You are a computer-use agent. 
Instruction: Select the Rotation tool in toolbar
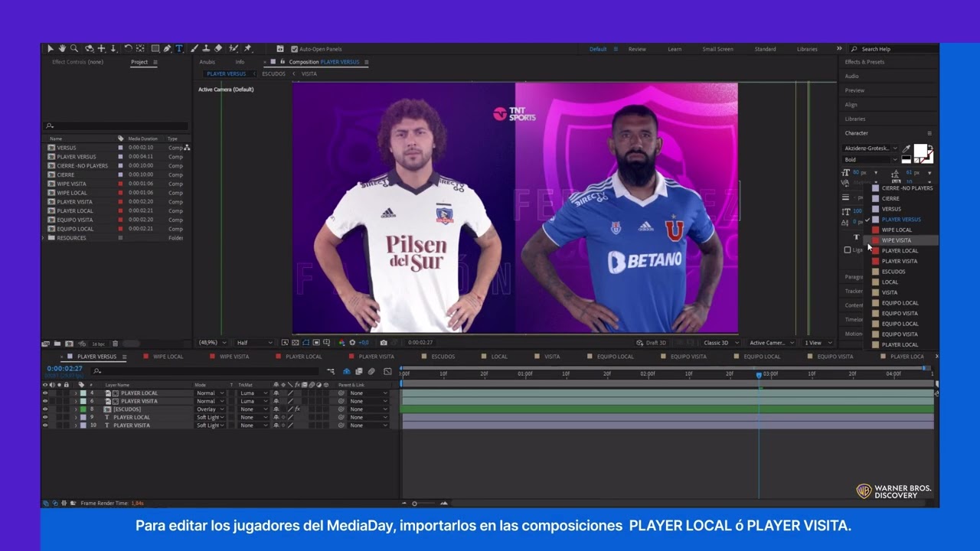pos(129,48)
